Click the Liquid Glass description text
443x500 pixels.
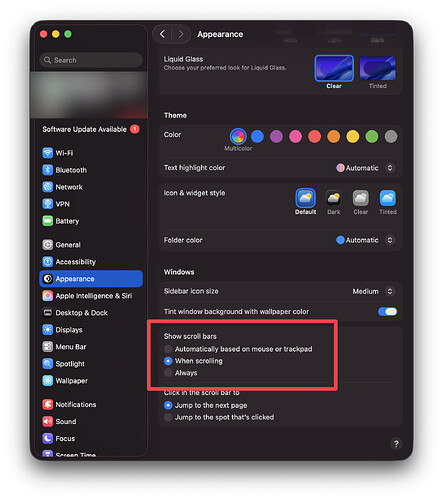pyautogui.click(x=225, y=68)
